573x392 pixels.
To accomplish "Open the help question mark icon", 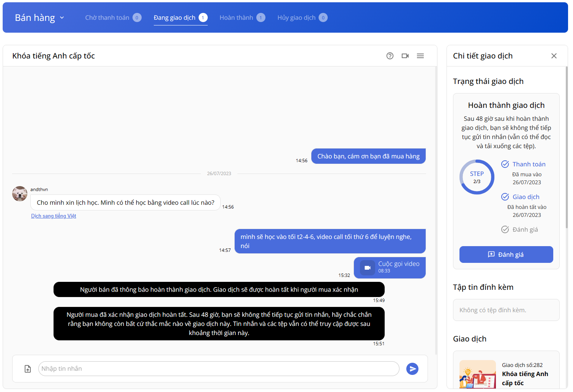I will (x=390, y=56).
